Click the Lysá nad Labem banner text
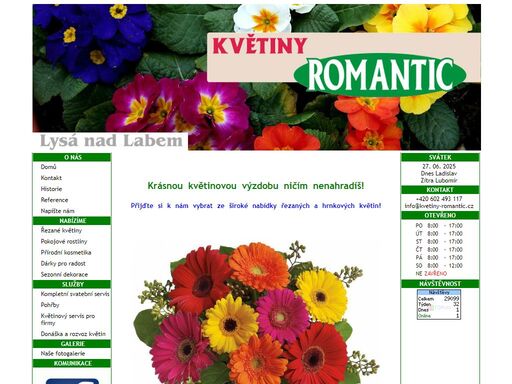The image size is (512, 384). point(111,141)
